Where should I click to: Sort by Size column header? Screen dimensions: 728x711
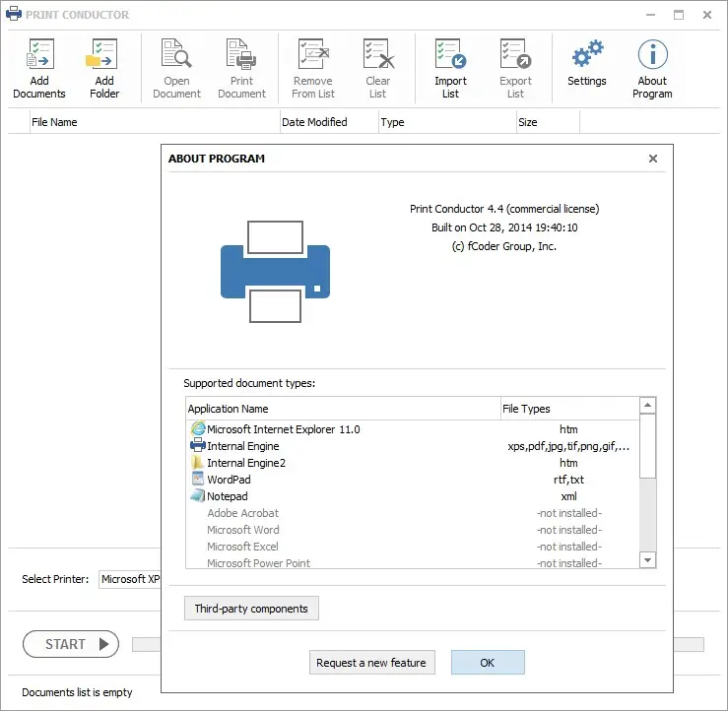click(548, 122)
